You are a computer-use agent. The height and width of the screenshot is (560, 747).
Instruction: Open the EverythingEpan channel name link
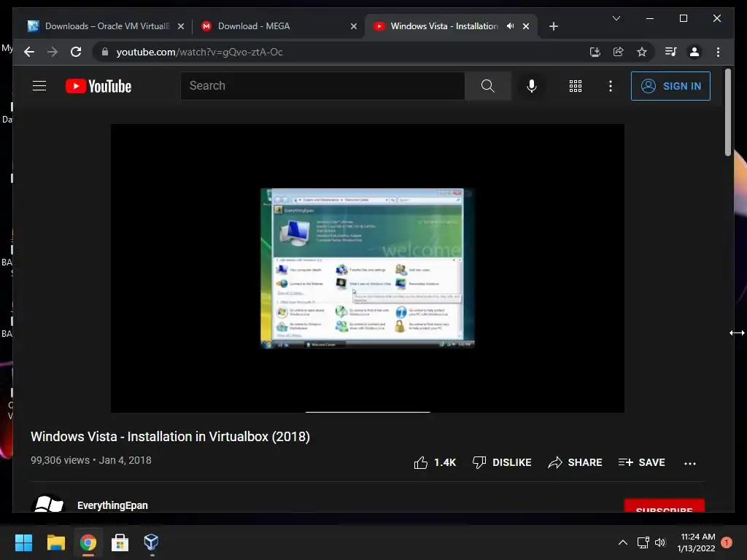pyautogui.click(x=112, y=505)
